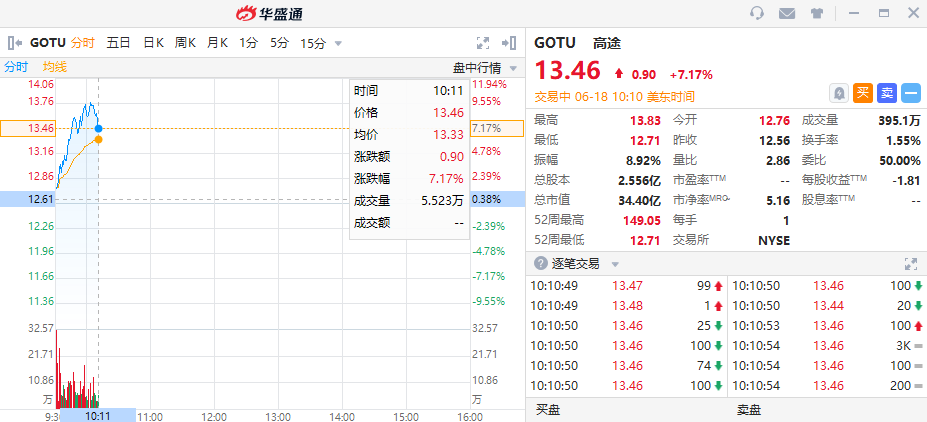Click the 市净率 value 5.16

click(x=778, y=200)
